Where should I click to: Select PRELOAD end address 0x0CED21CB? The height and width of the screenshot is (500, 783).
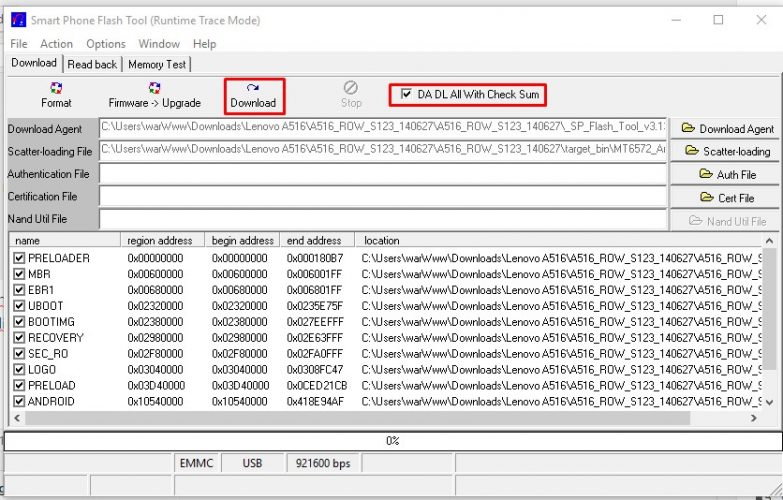317,386
